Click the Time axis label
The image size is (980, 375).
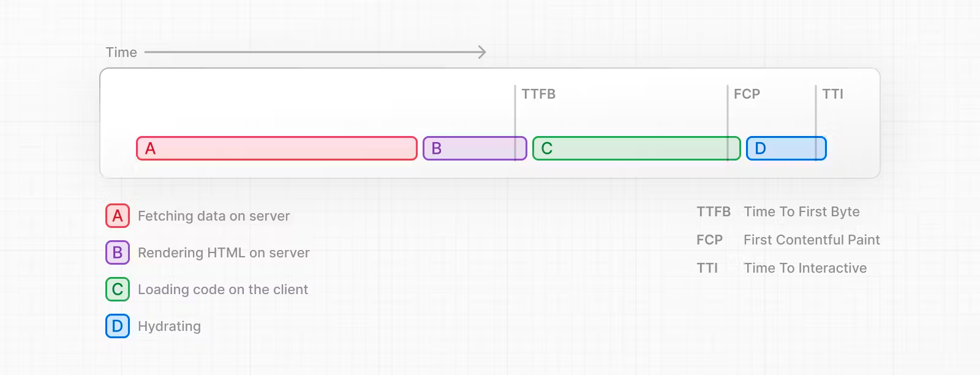point(121,52)
